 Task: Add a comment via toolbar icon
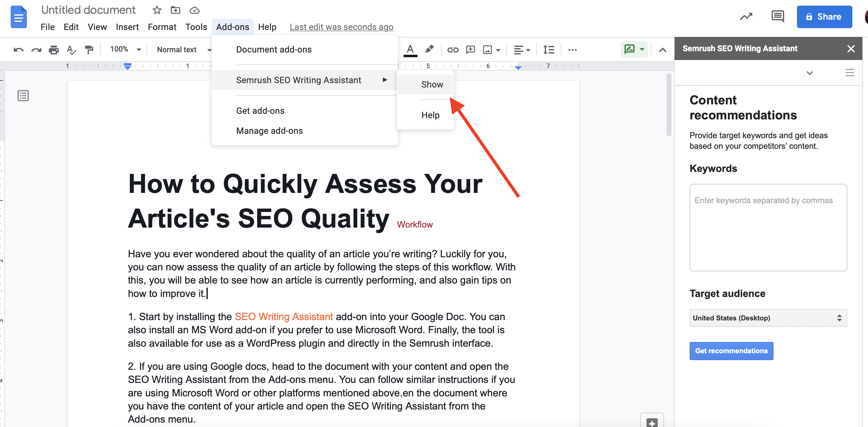(470, 50)
